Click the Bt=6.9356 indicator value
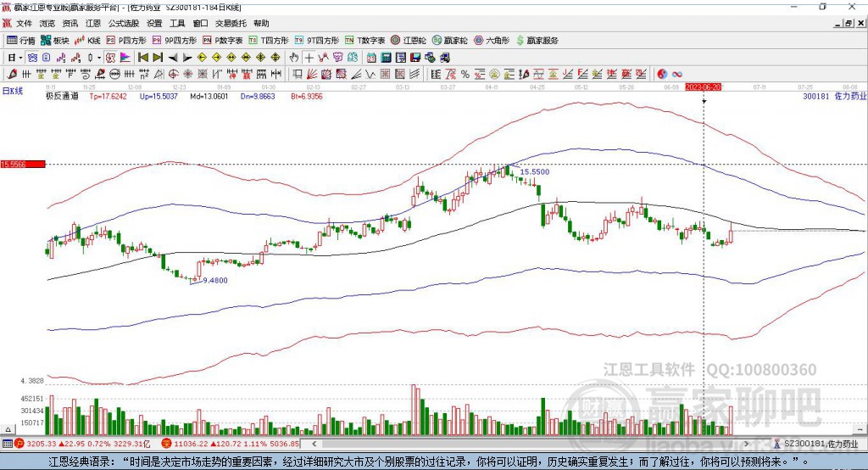 307,96
